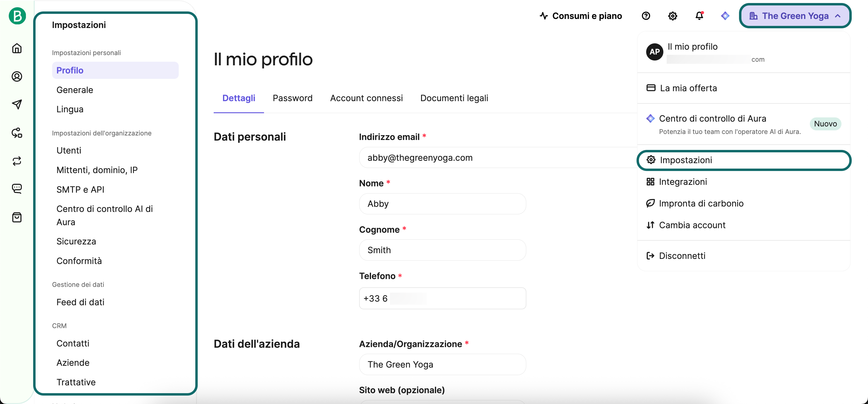Select Cambia account menu entry
The image size is (868, 404).
(692, 225)
